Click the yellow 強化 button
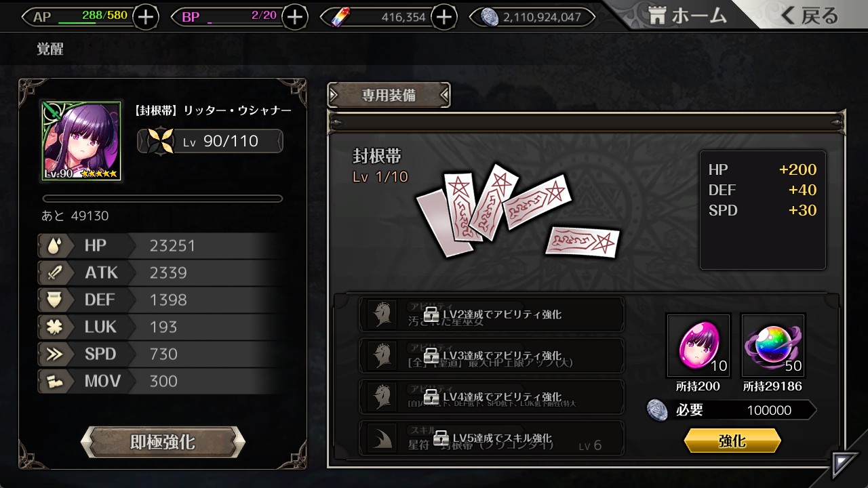The height and width of the screenshot is (488, 868). (x=732, y=441)
